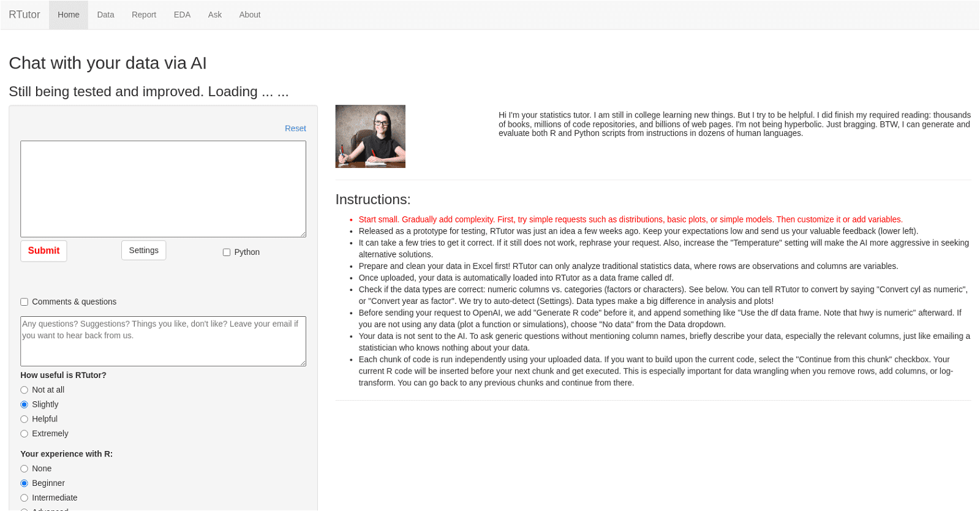The width and height of the screenshot is (980, 511).
Task: Choose 'Helpful' usefulness rating
Action: click(x=24, y=419)
